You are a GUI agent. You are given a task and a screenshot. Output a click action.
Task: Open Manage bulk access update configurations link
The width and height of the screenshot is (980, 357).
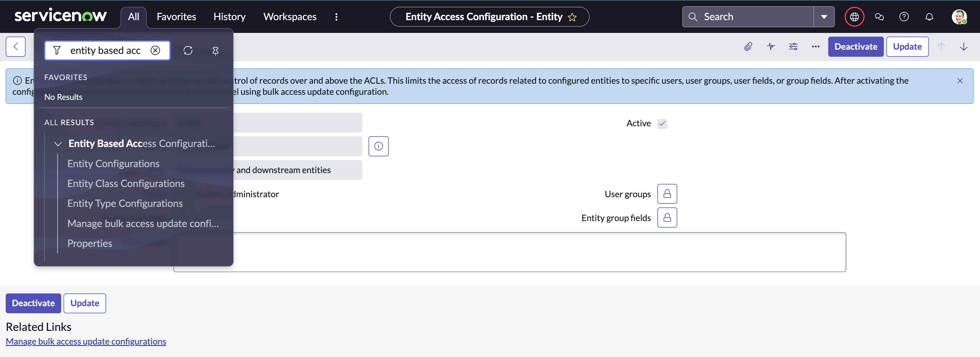[86, 341]
